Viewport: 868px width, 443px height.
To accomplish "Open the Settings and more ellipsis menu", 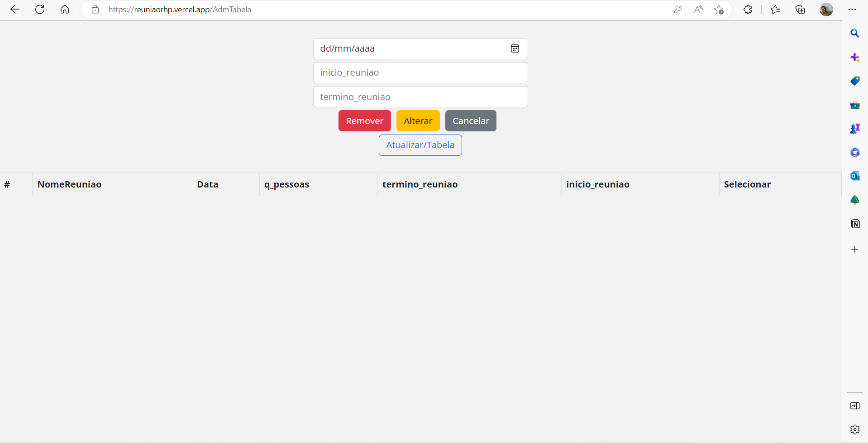I will [x=853, y=9].
